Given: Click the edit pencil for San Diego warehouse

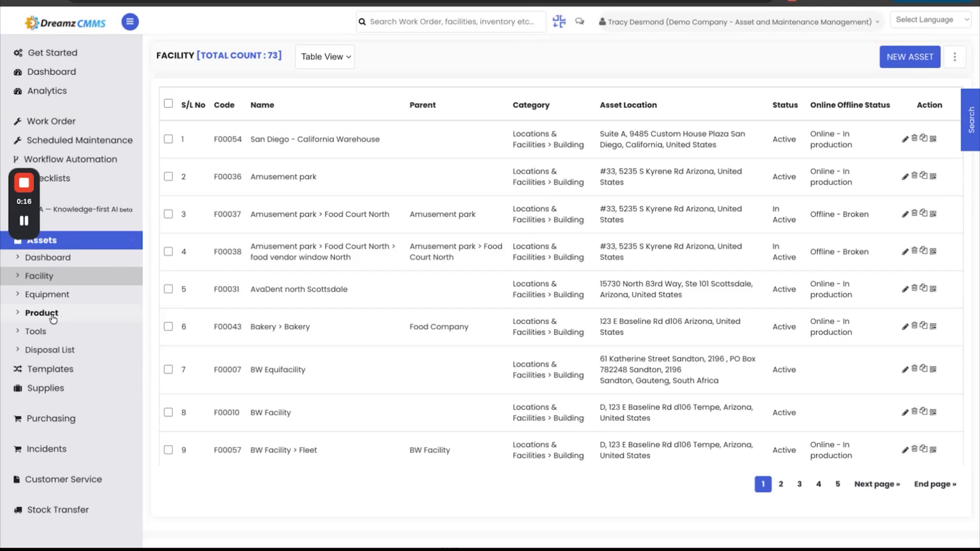Looking at the screenshot, I should pos(905,139).
